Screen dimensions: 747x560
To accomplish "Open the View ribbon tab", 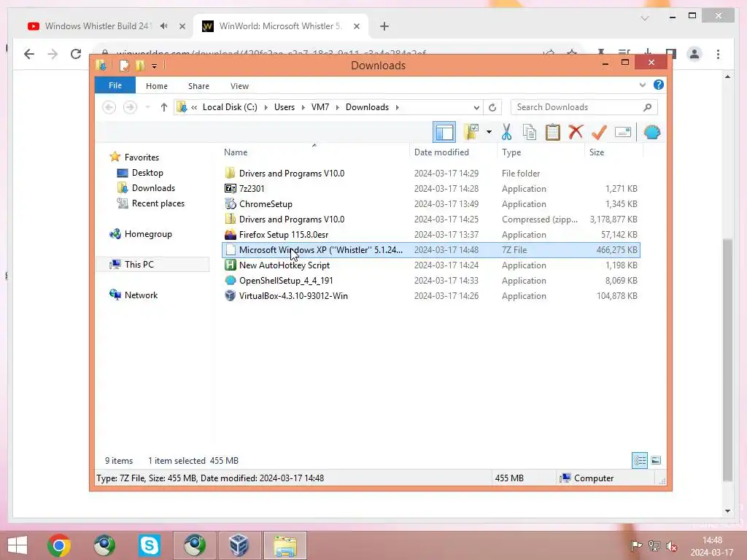I will [239, 86].
